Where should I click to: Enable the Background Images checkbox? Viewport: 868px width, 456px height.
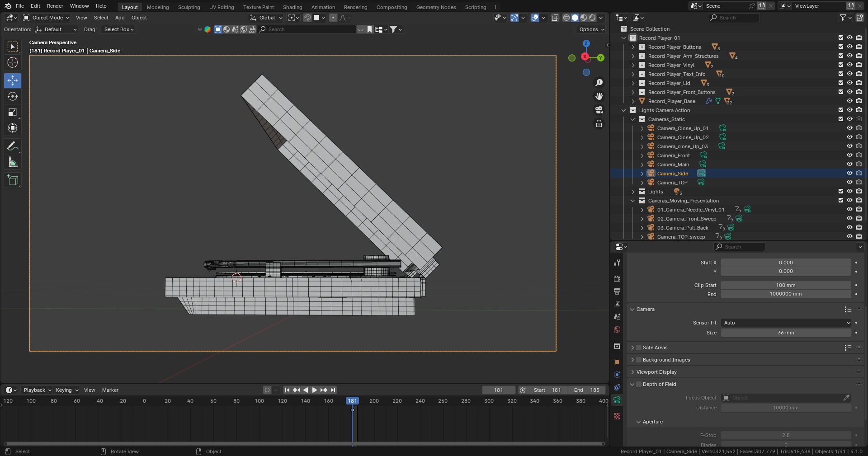tap(639, 360)
